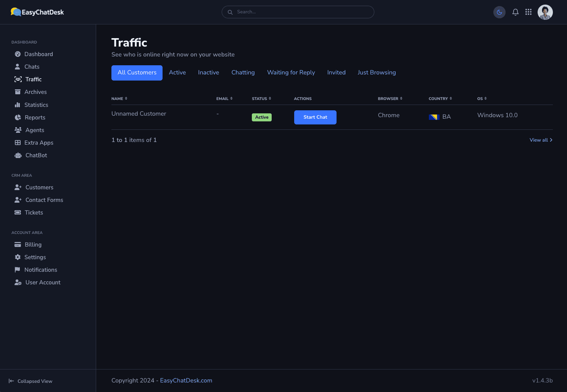Open Contact Forms in the sidebar
Screen dimensions: 567x392
pyautogui.click(x=39, y=200)
